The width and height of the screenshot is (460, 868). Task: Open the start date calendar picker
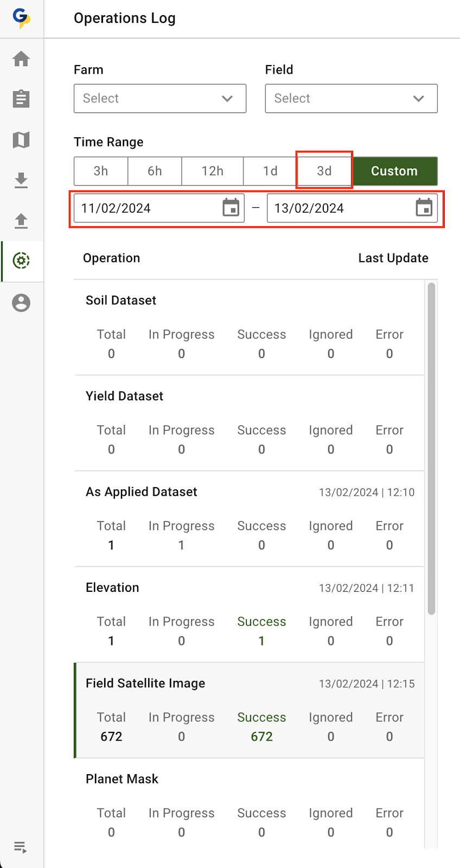(231, 208)
